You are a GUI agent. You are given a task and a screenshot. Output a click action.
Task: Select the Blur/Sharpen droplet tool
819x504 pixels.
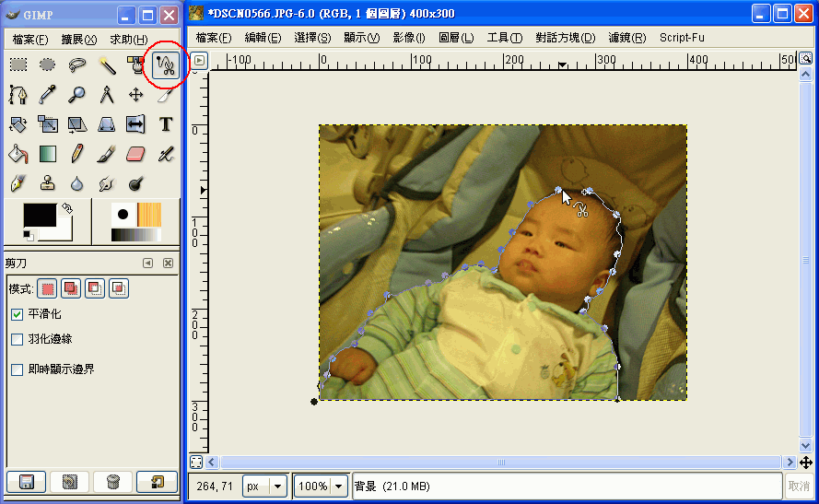(76, 184)
